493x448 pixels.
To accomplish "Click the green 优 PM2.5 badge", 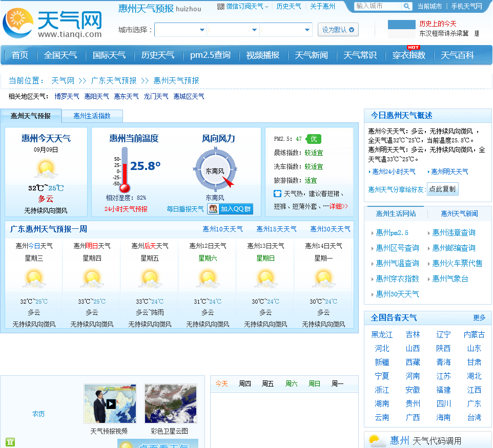I will [x=313, y=139].
